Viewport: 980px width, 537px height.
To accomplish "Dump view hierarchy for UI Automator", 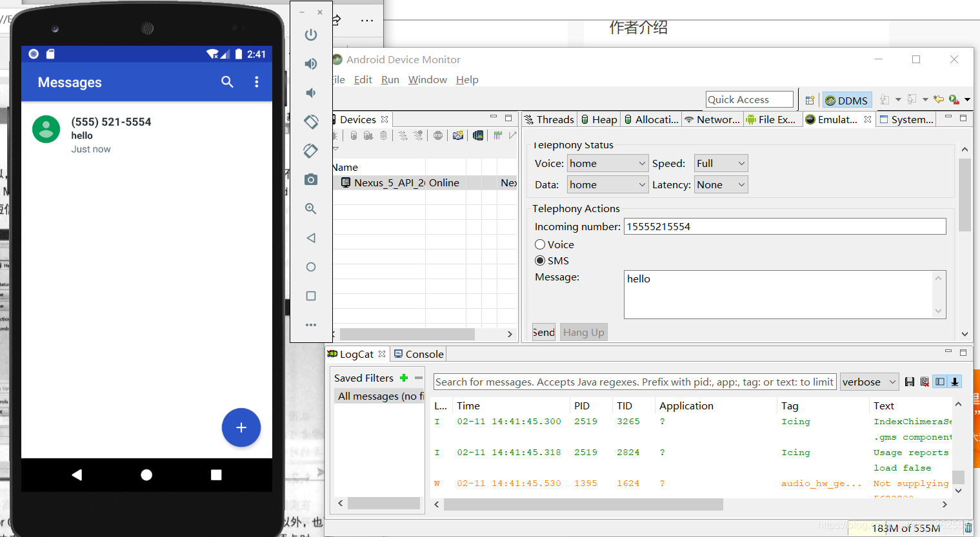I will pos(478,135).
